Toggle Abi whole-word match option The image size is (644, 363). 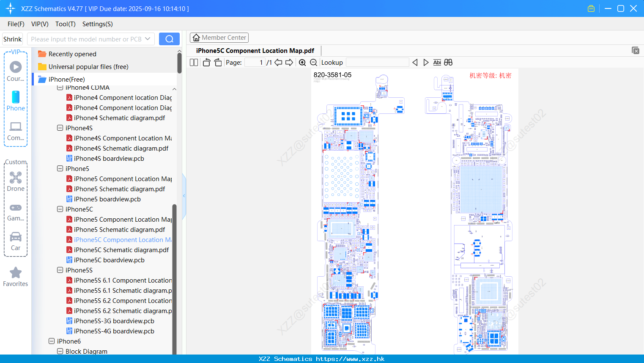(437, 62)
